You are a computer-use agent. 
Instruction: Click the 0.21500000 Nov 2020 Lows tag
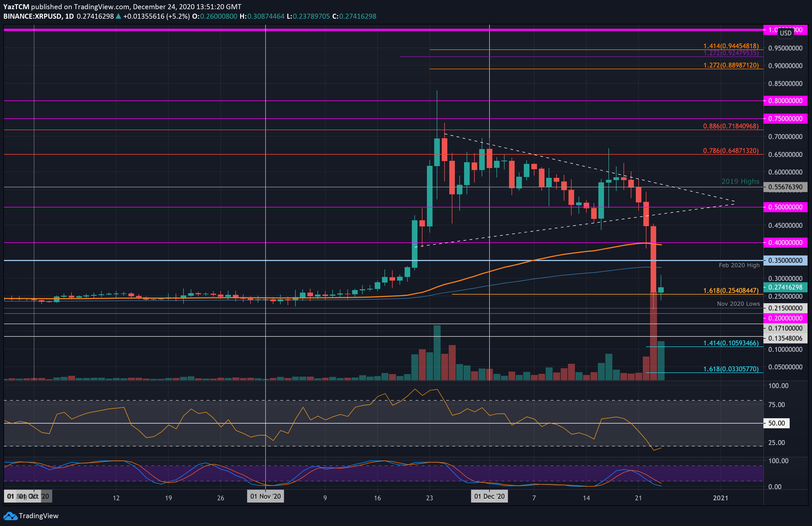[785, 308]
